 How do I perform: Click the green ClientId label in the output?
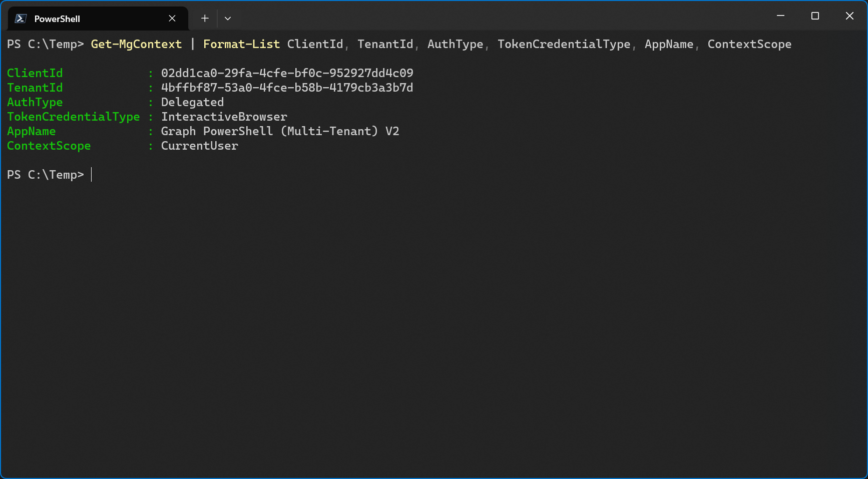(x=35, y=73)
